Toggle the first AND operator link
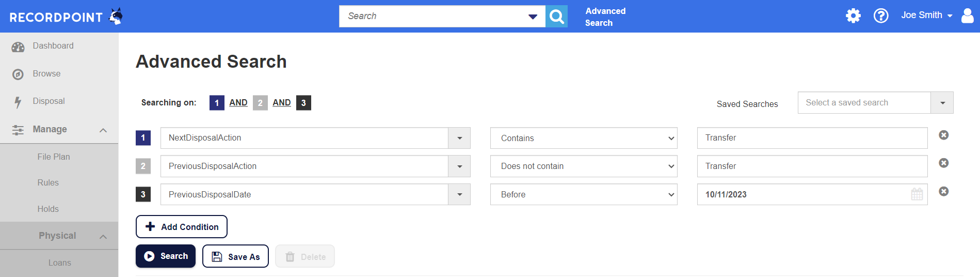This screenshot has width=980, height=277. pyautogui.click(x=238, y=103)
